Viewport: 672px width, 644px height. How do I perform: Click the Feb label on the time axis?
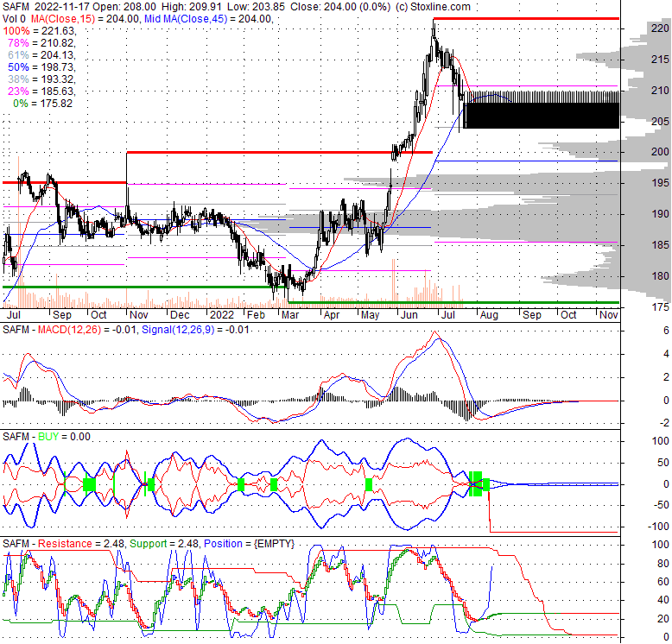point(256,315)
